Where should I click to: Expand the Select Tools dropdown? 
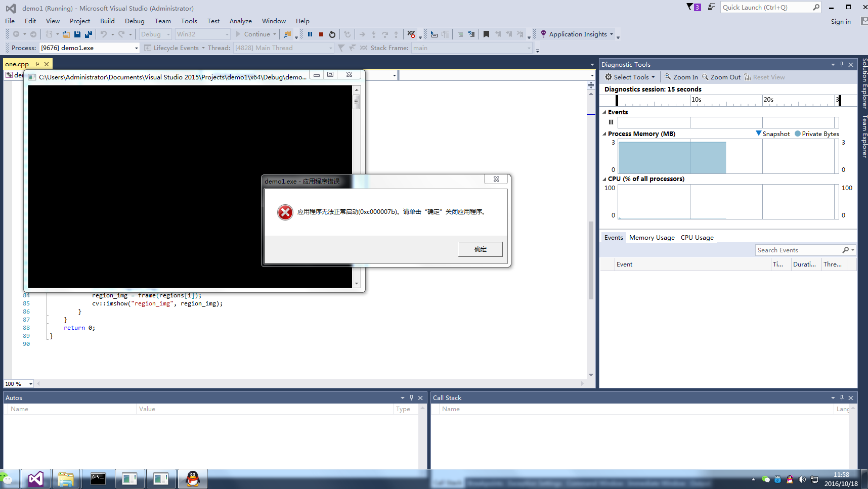(653, 77)
